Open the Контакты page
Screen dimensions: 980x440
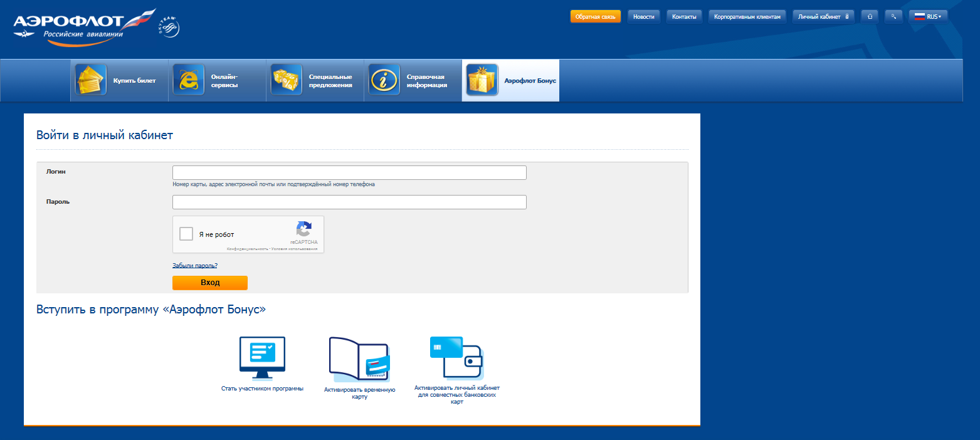coord(684,17)
